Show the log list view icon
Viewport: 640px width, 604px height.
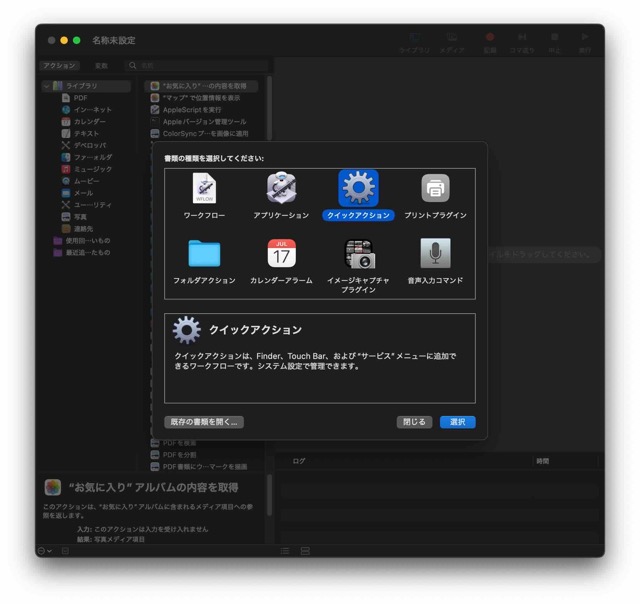pos(285,551)
